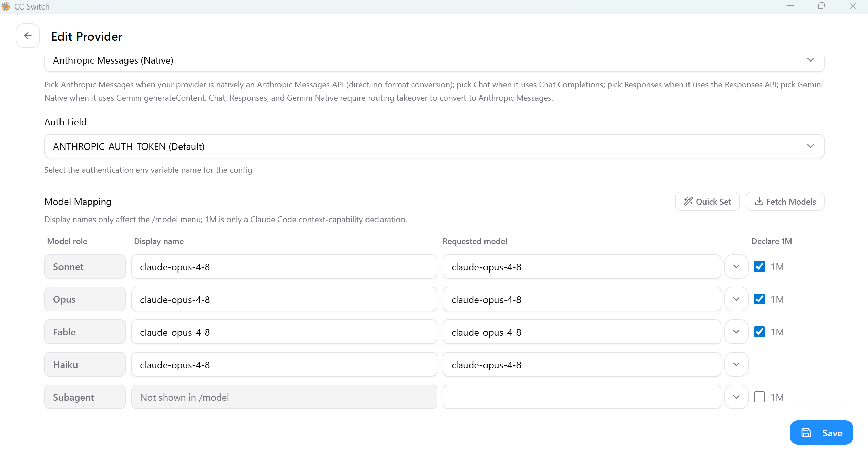868x455 pixels.
Task: Expand Subagent requested model dropdown arrow
Action: (x=736, y=397)
